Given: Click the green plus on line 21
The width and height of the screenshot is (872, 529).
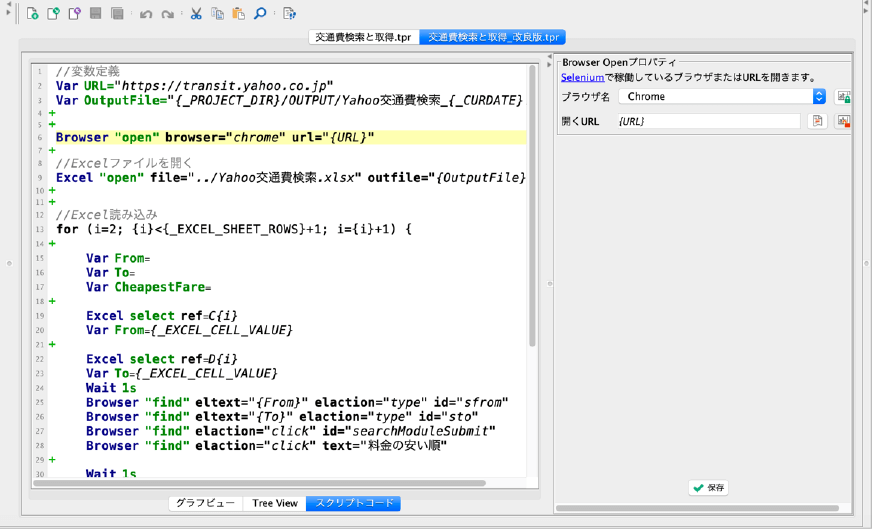Looking at the screenshot, I should 52,344.
